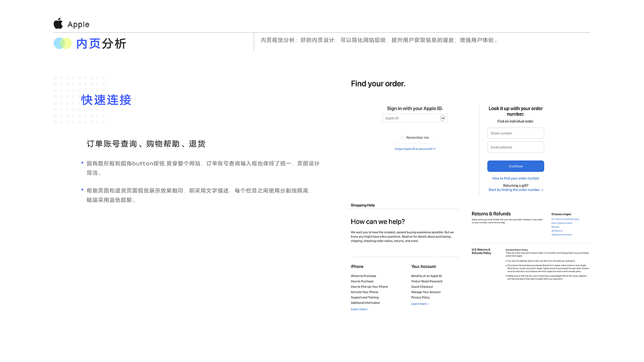644x362 pixels.
Task: Select "How to Return an Item" topic
Action: tap(561, 223)
